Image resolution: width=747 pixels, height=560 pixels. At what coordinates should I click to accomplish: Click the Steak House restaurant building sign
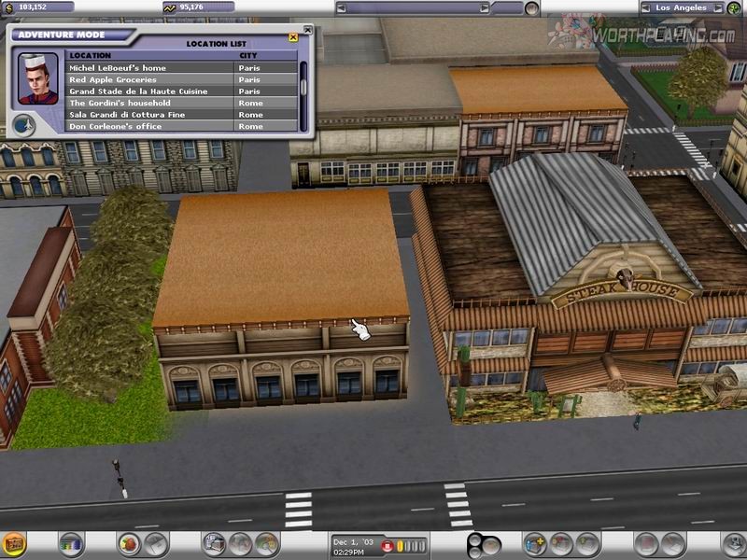pos(621,293)
